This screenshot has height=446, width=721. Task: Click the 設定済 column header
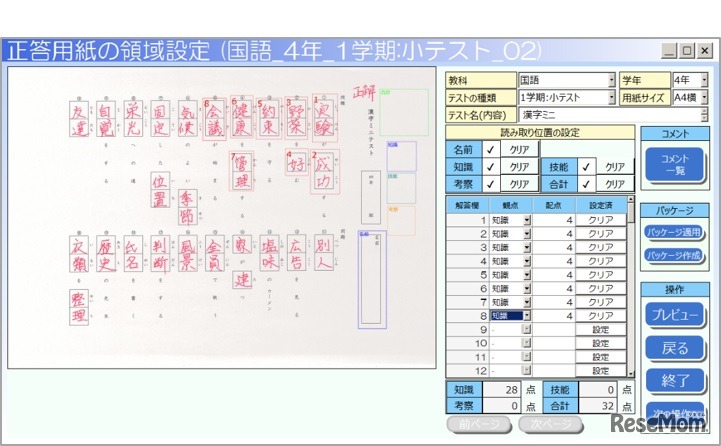tap(601, 206)
